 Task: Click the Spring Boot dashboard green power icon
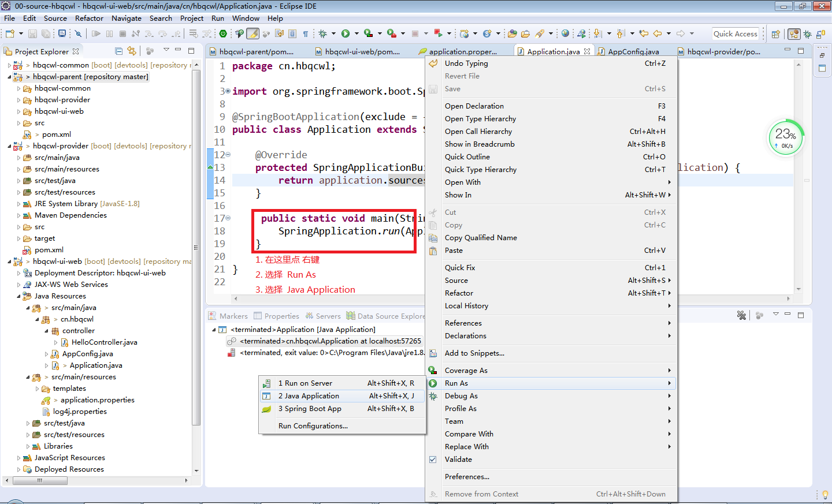223,33
